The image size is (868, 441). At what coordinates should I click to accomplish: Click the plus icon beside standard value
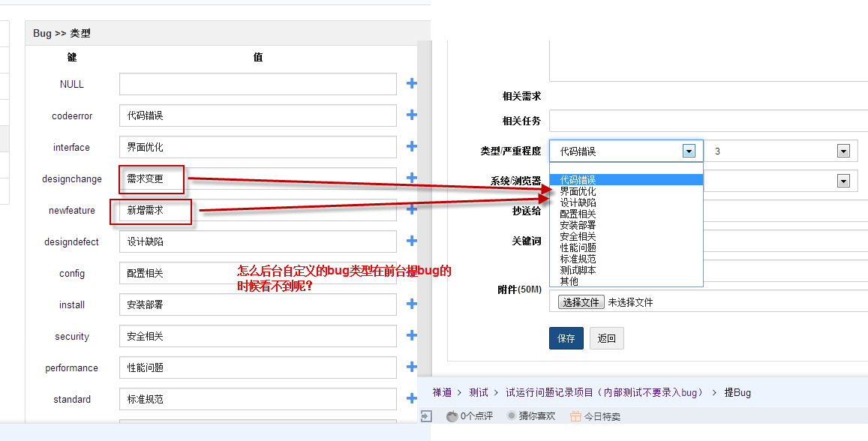pos(411,398)
